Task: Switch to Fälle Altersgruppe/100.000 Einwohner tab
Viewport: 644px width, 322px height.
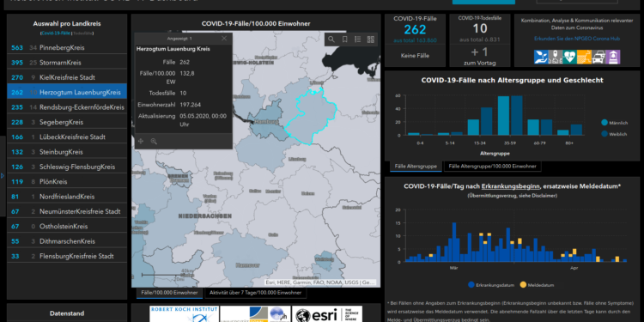Action: (x=493, y=167)
